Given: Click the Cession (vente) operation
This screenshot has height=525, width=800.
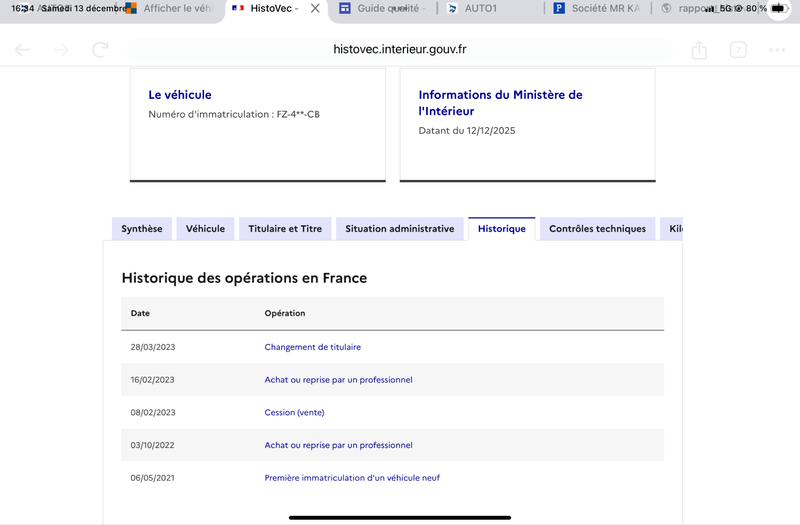Looking at the screenshot, I should pyautogui.click(x=294, y=412).
